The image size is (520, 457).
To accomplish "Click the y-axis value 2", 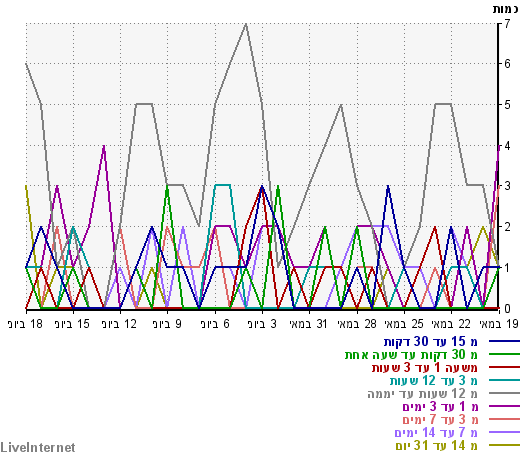I will pos(507,227).
